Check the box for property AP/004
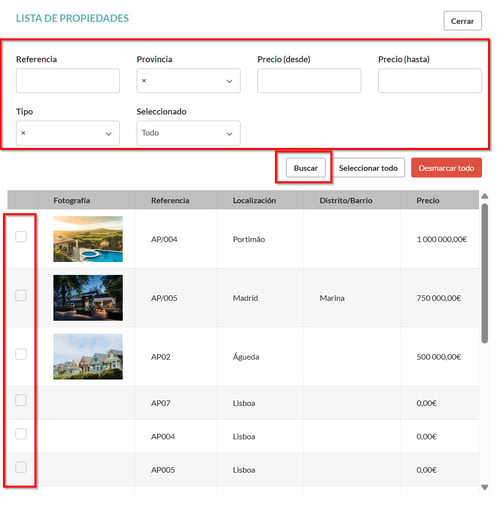 click(x=21, y=236)
